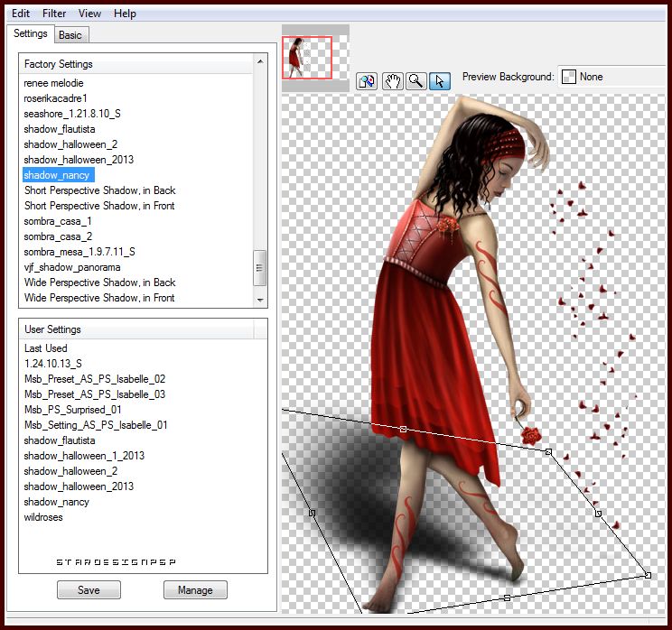Image resolution: width=672 pixels, height=630 pixels.
Task: Select 'wildroses' user setting
Action: (x=42, y=517)
